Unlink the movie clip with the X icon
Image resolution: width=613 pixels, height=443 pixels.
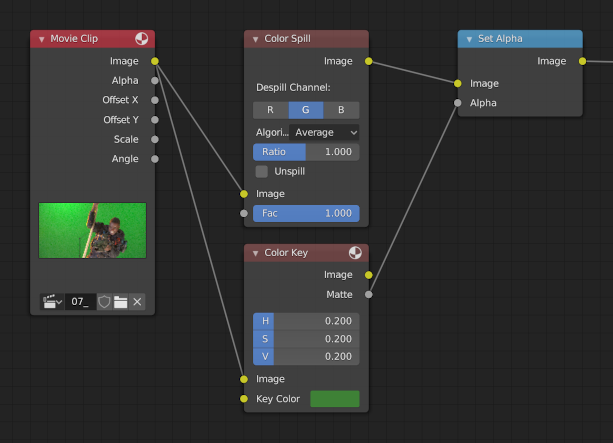point(137,301)
